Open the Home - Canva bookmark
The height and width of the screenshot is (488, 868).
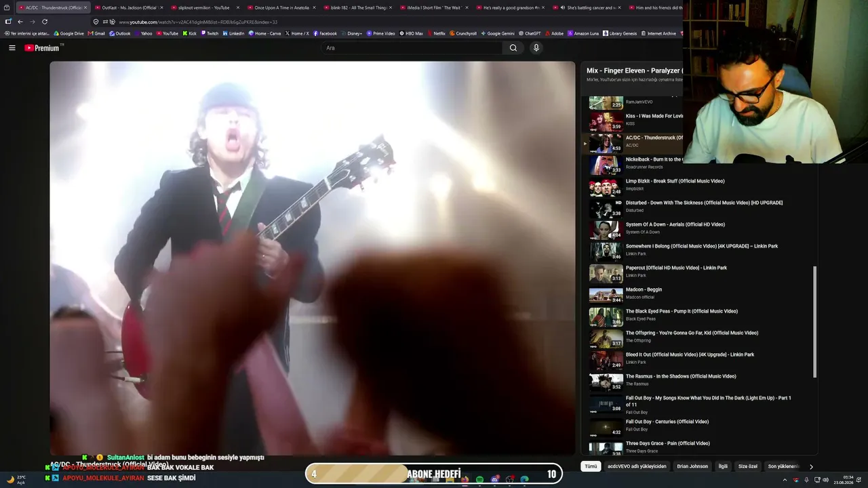[264, 33]
